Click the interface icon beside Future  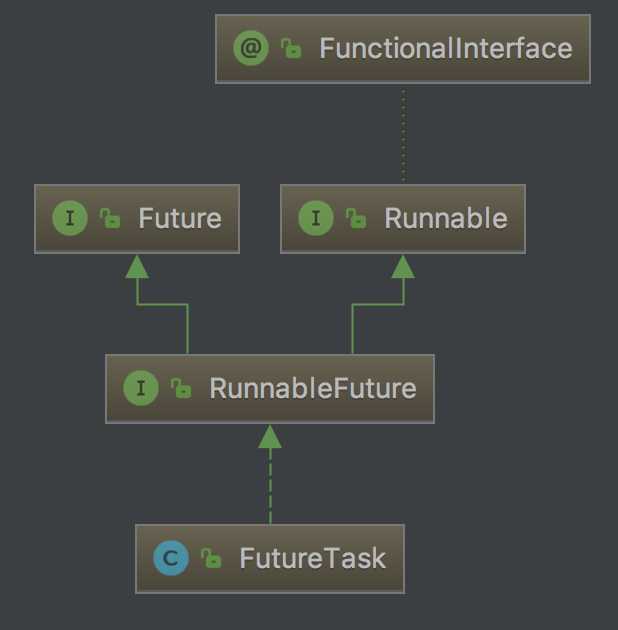70,219
